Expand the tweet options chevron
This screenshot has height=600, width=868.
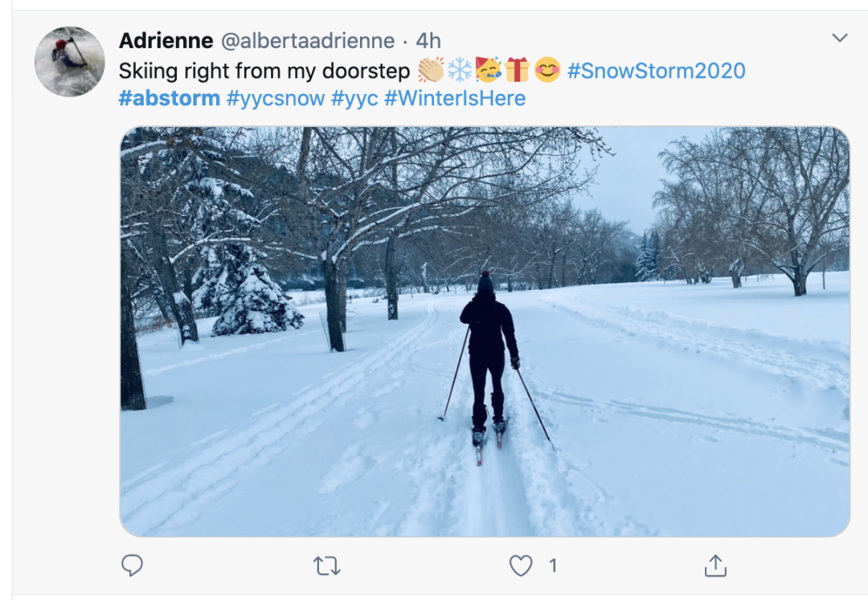coord(840,38)
